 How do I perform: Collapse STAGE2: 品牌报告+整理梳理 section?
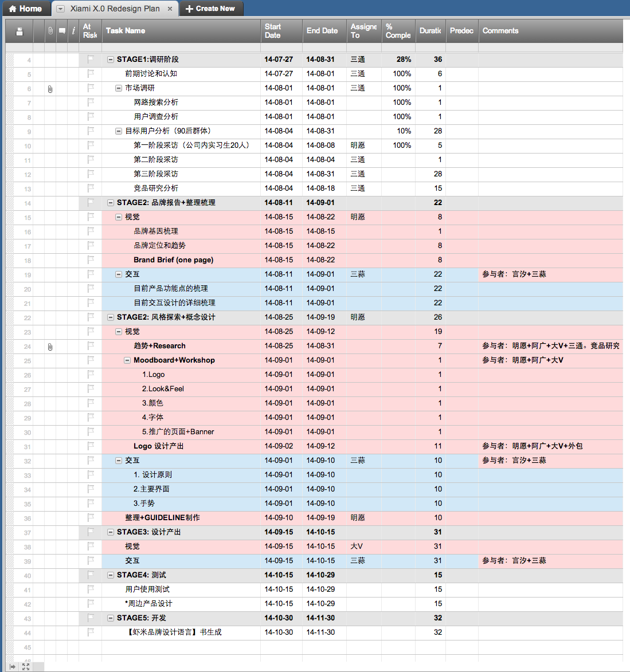pos(110,203)
